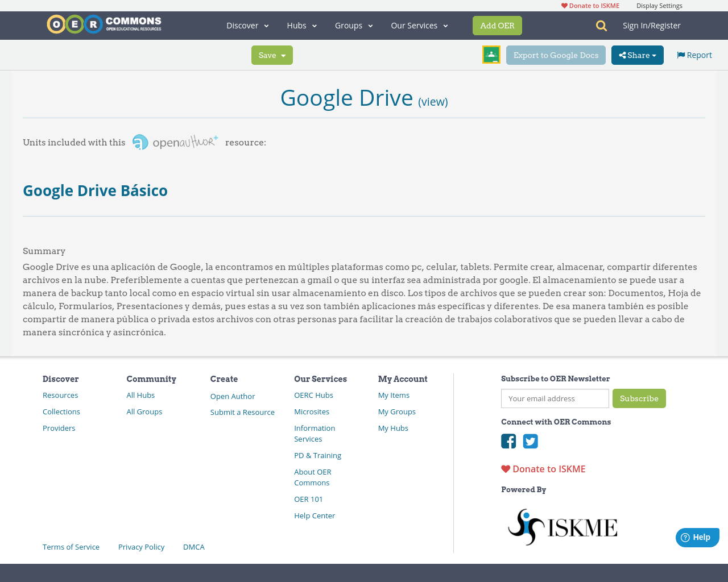728x582 pixels.
Task: Expand the Save dropdown
Action: (x=272, y=55)
